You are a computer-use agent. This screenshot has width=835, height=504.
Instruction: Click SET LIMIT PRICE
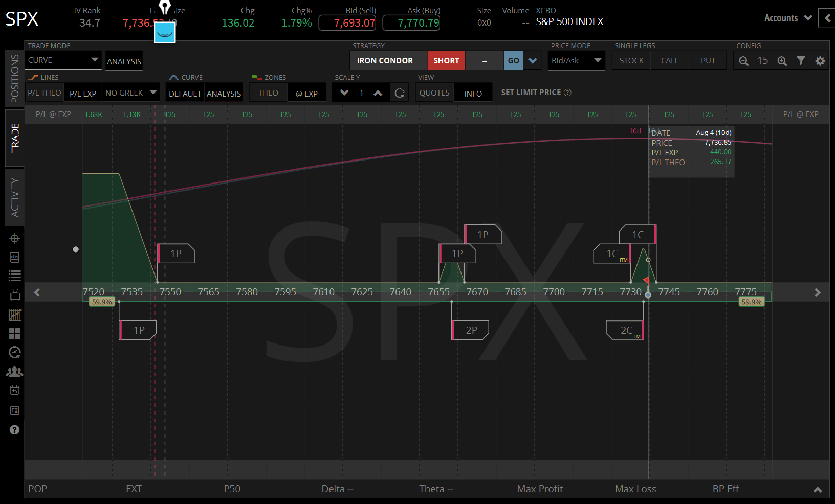click(531, 93)
